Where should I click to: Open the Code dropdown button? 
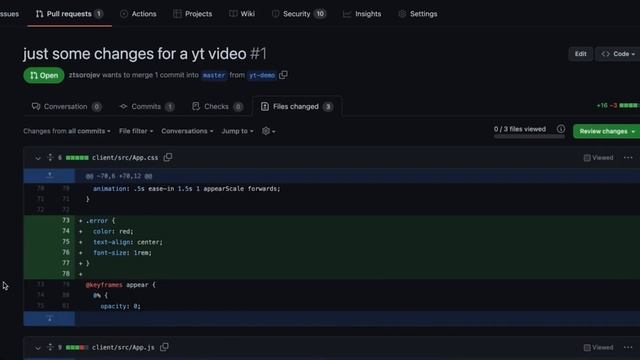click(x=618, y=54)
